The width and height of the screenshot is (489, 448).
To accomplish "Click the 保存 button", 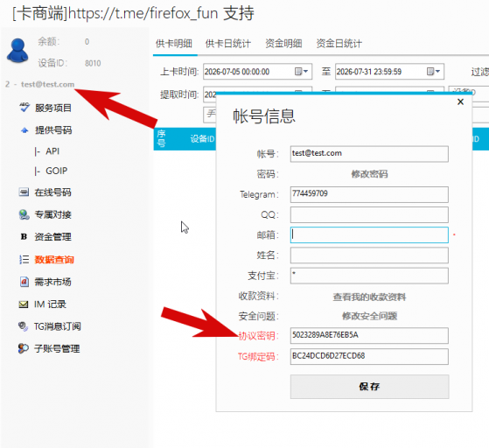I will coord(369,387).
